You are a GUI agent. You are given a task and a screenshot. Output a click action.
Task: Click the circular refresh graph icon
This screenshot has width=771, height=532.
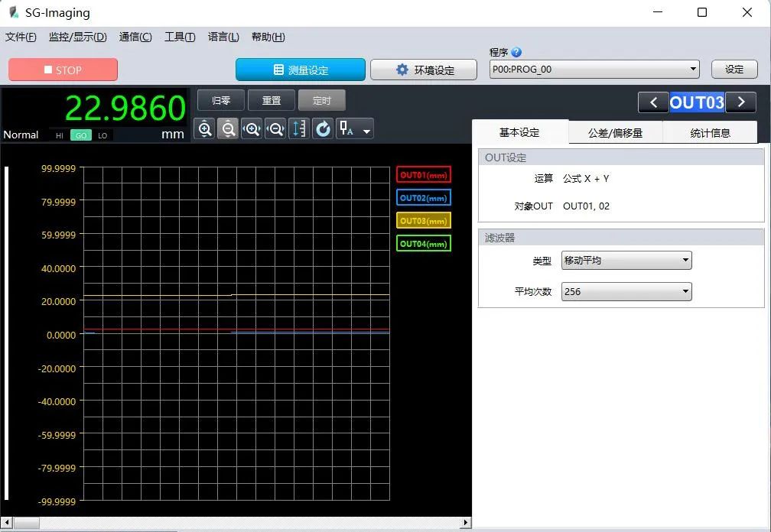click(323, 129)
